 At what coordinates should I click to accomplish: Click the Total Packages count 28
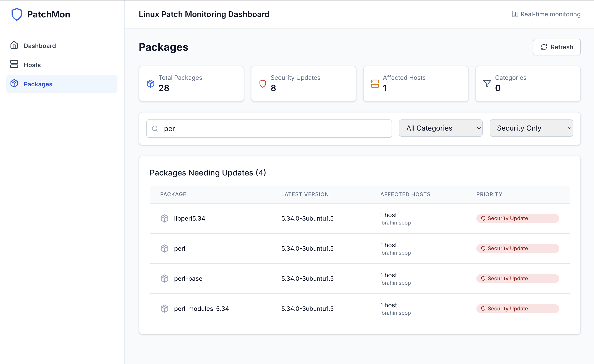pyautogui.click(x=164, y=88)
